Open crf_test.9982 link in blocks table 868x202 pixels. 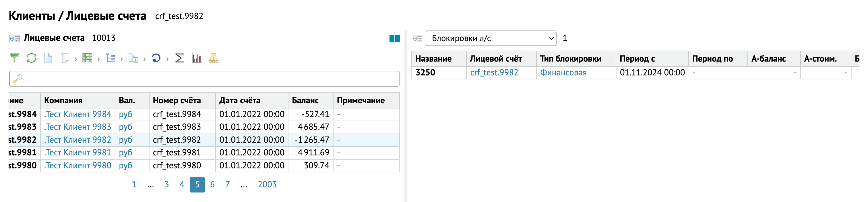click(494, 73)
